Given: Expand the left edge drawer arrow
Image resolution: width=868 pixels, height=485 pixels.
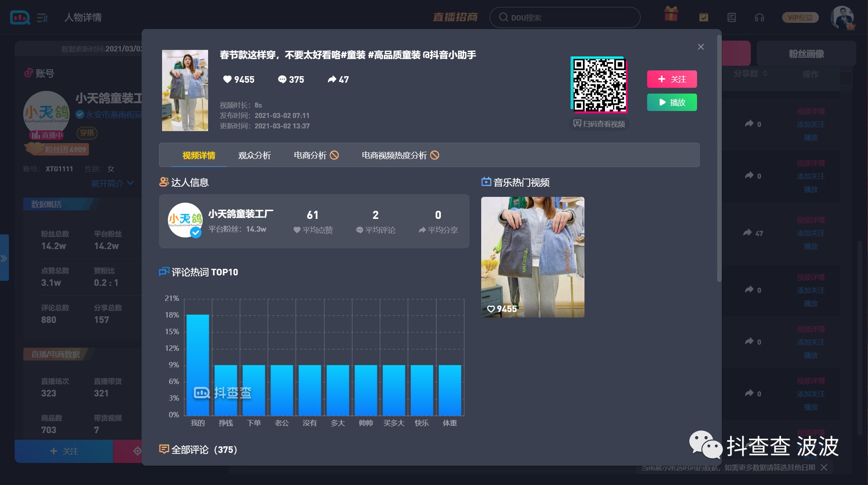Looking at the screenshot, I should tap(4, 258).
